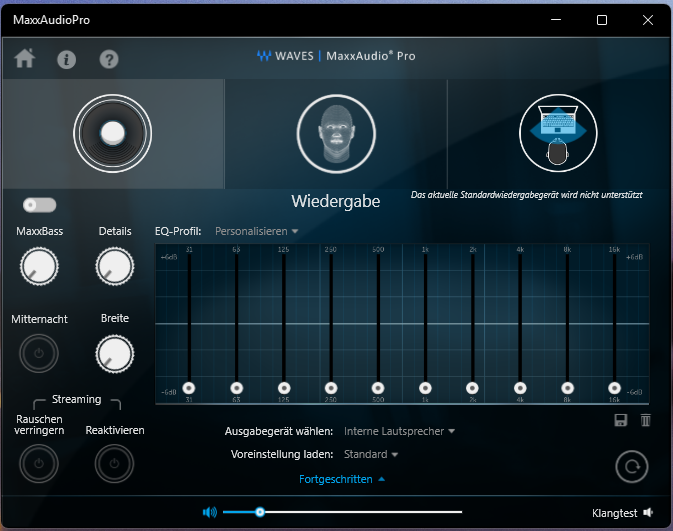Go to the home screen icon
Viewport: 673px width, 531px height.
click(x=24, y=58)
